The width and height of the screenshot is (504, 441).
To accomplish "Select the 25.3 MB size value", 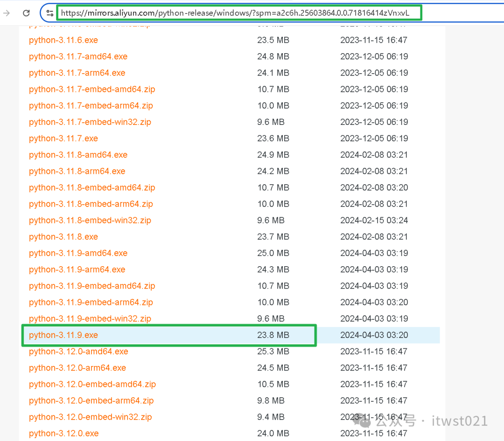I will point(273,351).
